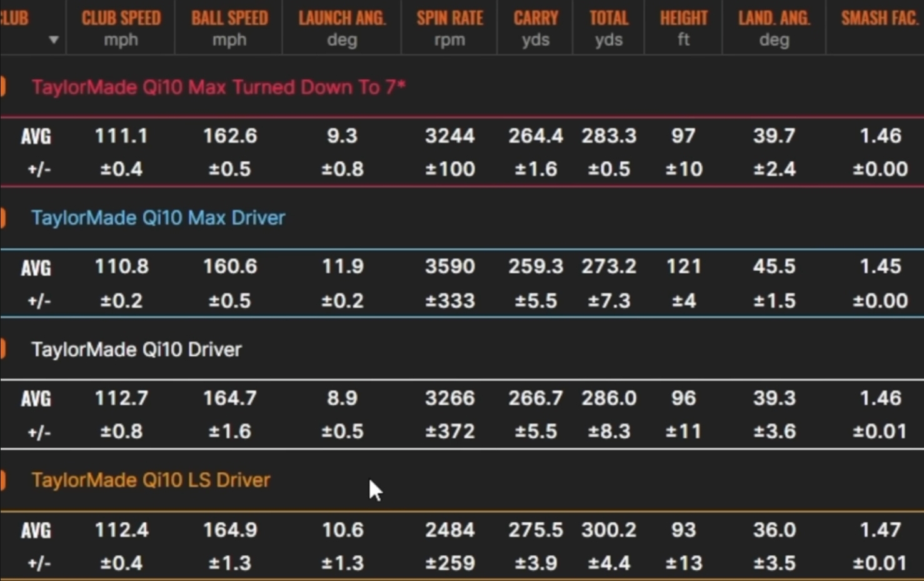
Task: Select the TaylorMade Qi10 Driver group title
Action: [136, 349]
